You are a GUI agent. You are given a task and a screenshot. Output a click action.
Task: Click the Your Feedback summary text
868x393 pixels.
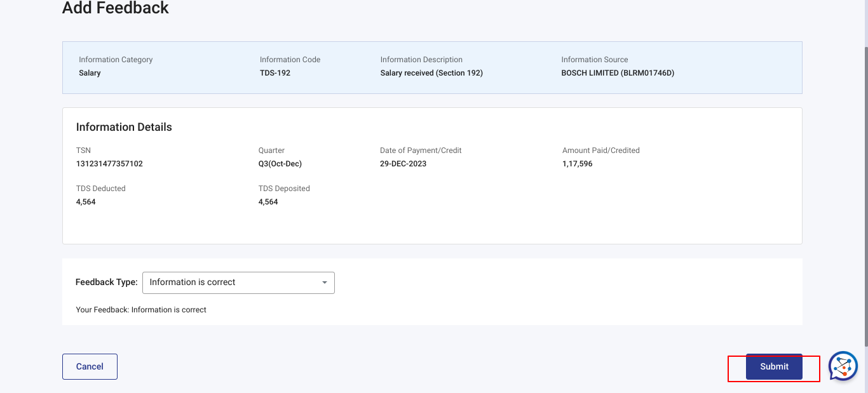(x=141, y=310)
